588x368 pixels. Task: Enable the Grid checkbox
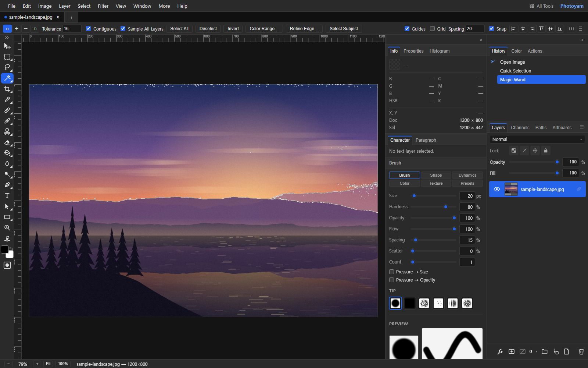coord(432,28)
